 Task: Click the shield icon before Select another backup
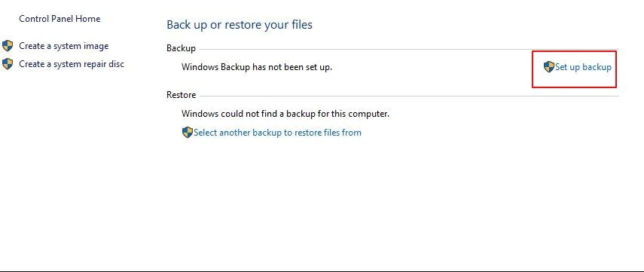(x=188, y=133)
